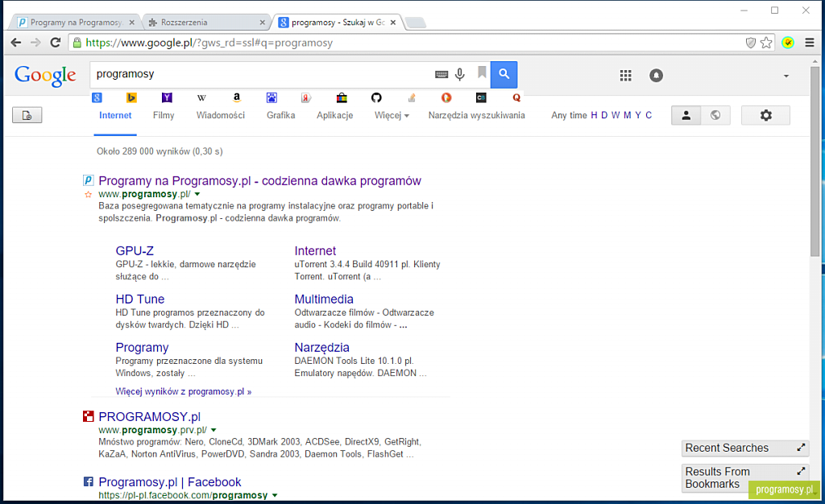Screen dimensions: 825x504
Task: Search Wikipedia via the W icon
Action: [x=201, y=97]
